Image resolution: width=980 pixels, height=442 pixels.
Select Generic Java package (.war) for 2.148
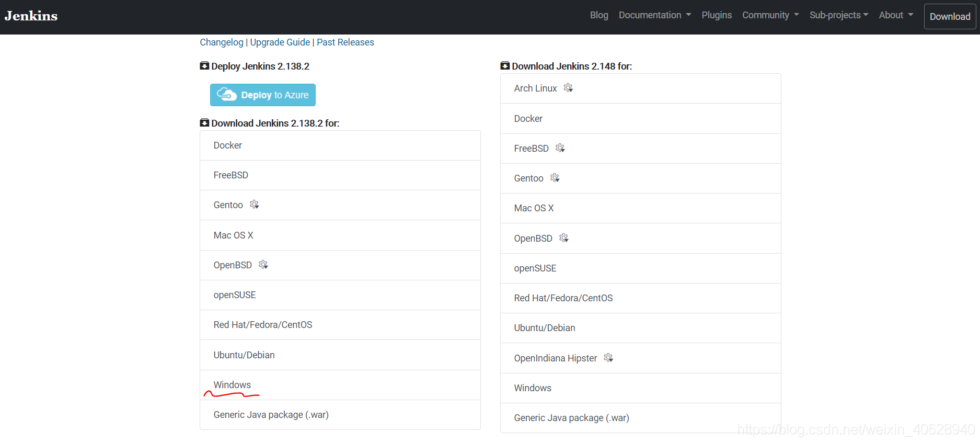point(641,418)
